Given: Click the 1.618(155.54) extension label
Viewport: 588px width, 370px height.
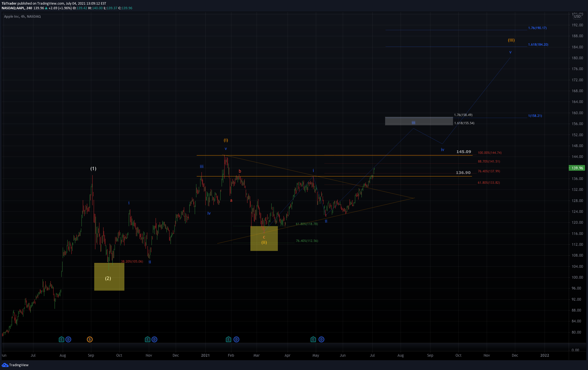Looking at the screenshot, I should 464,123.
